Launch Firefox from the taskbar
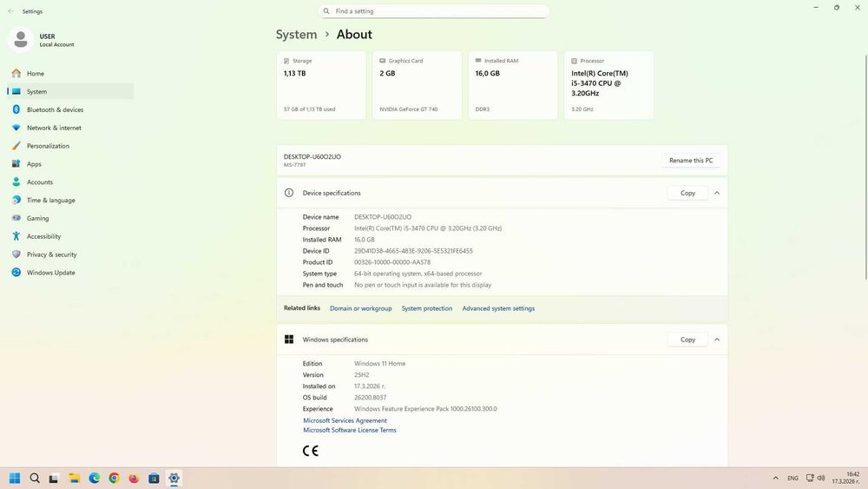 pos(134,478)
